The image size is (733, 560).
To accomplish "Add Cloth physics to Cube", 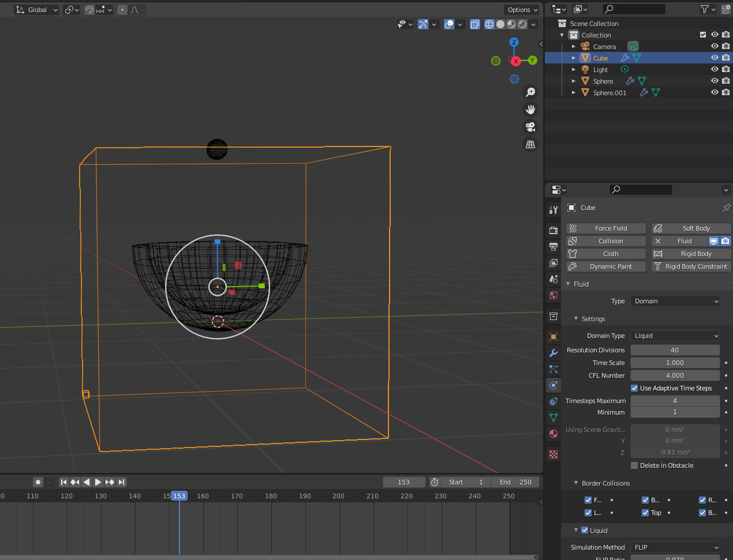I will (x=606, y=254).
